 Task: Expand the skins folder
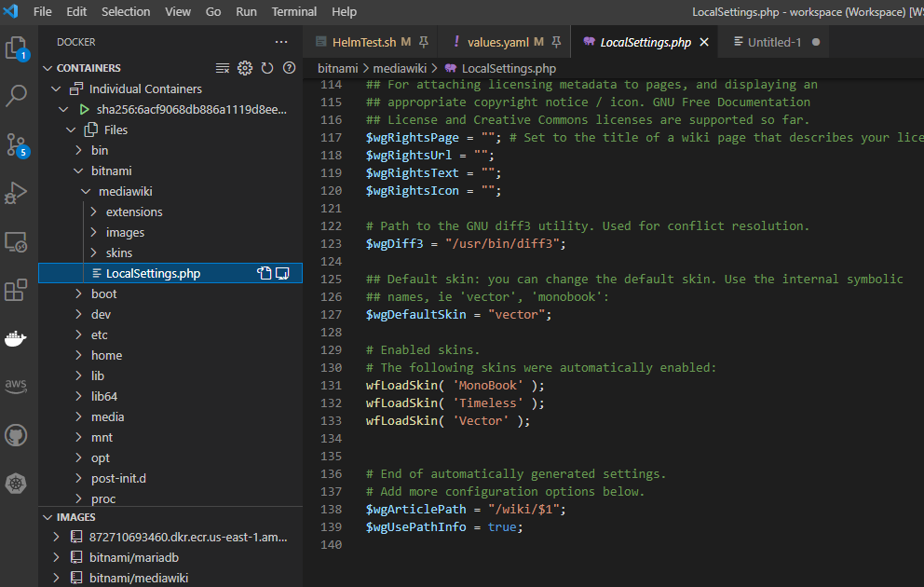coord(94,253)
